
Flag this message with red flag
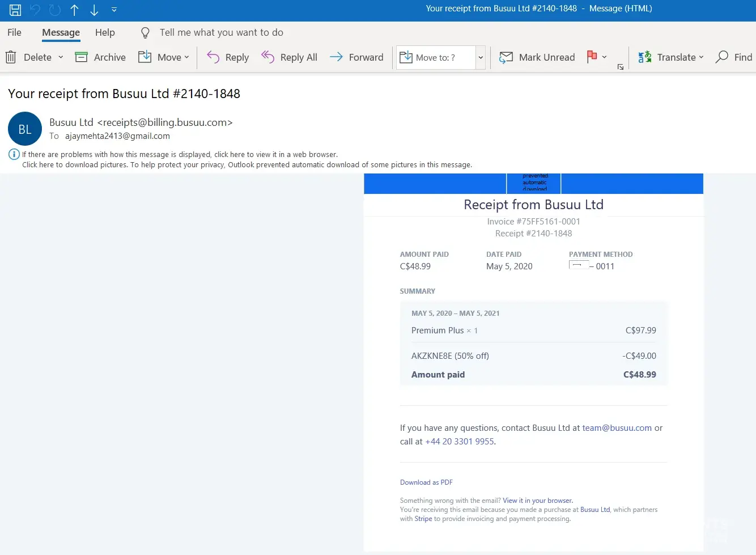pyautogui.click(x=592, y=56)
